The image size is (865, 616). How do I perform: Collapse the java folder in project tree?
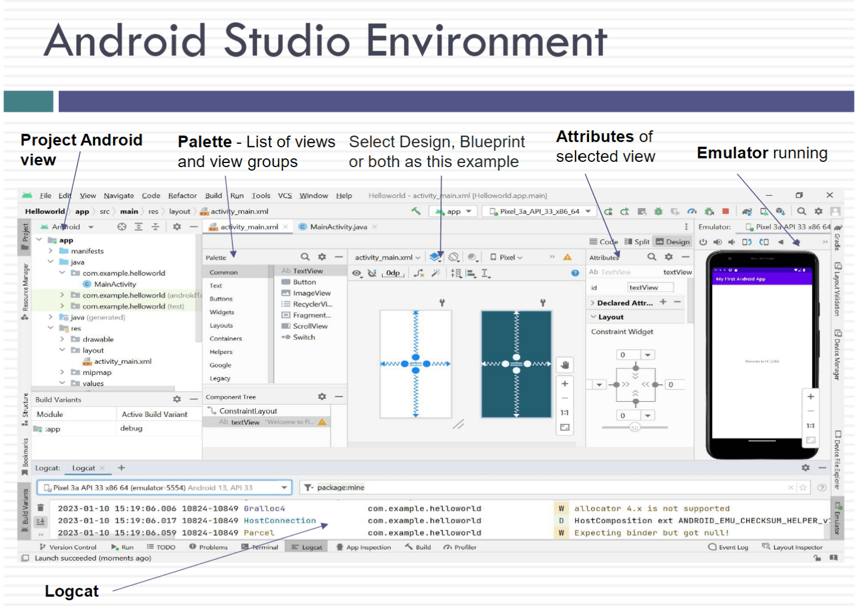click(x=51, y=262)
